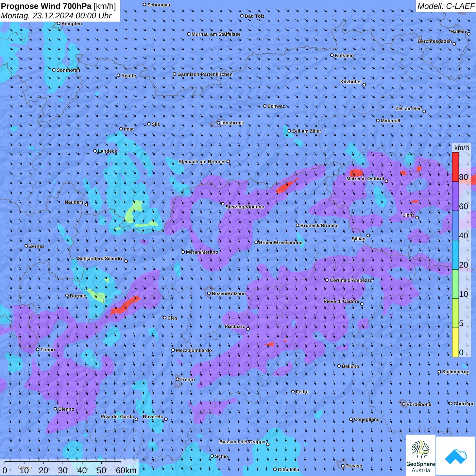Click the Meran/Merano label
The width and height of the screenshot is (476, 476).
pyautogui.click(x=202, y=252)
